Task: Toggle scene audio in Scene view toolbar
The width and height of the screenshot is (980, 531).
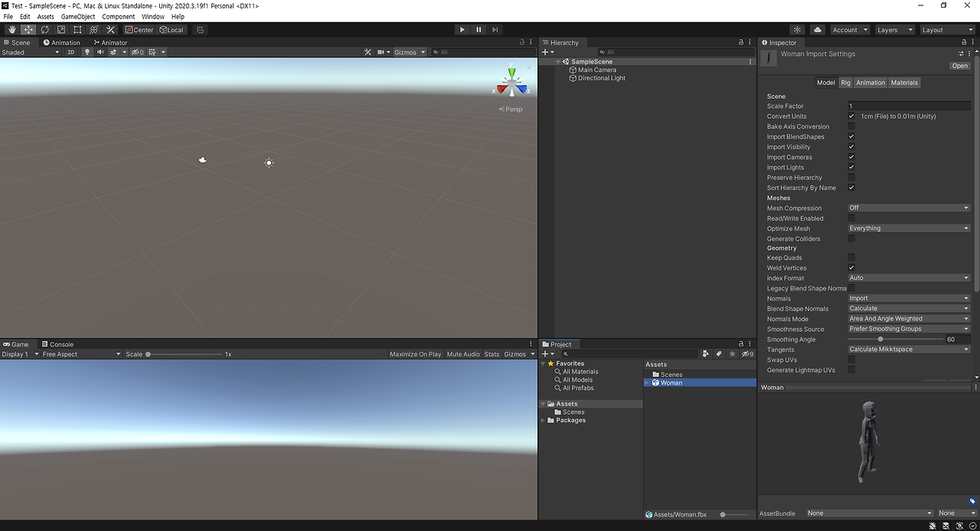Action: pos(100,52)
